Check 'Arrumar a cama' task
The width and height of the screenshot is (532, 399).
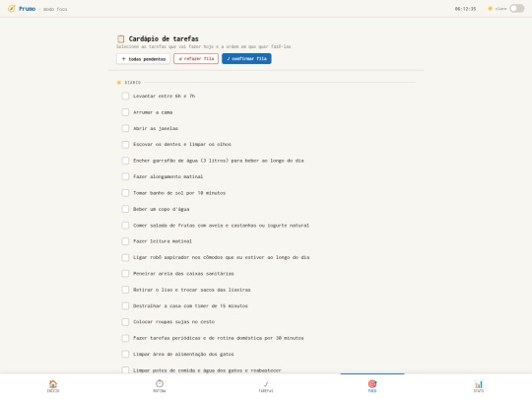point(125,112)
